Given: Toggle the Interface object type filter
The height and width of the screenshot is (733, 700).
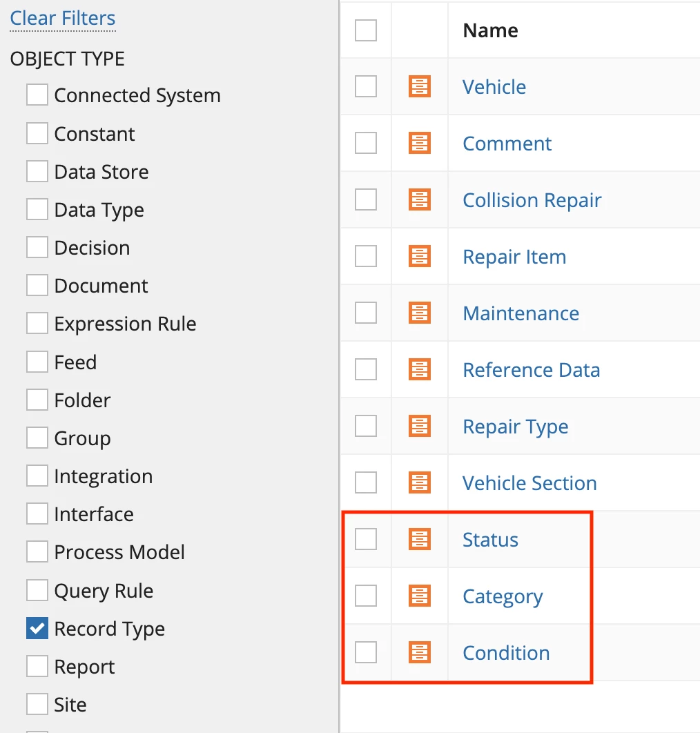Looking at the screenshot, I should 37,514.
